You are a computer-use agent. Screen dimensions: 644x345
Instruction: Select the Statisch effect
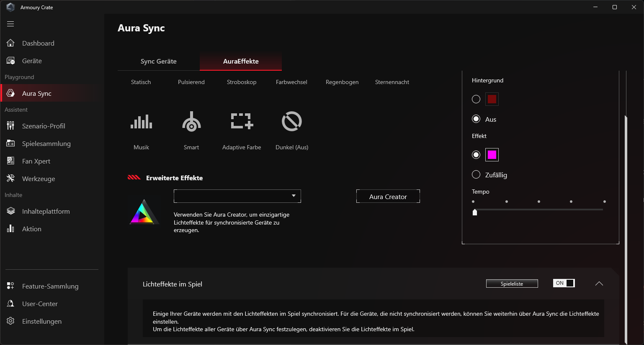pyautogui.click(x=141, y=82)
